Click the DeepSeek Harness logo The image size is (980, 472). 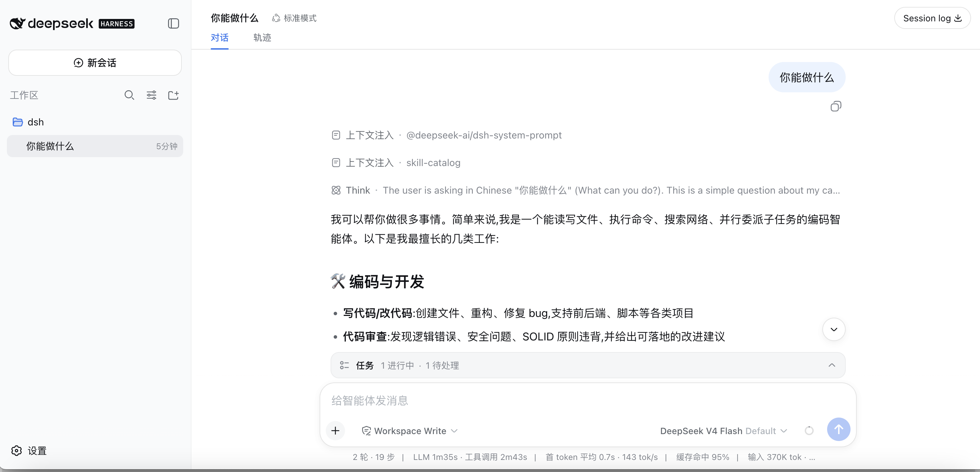click(x=72, y=23)
